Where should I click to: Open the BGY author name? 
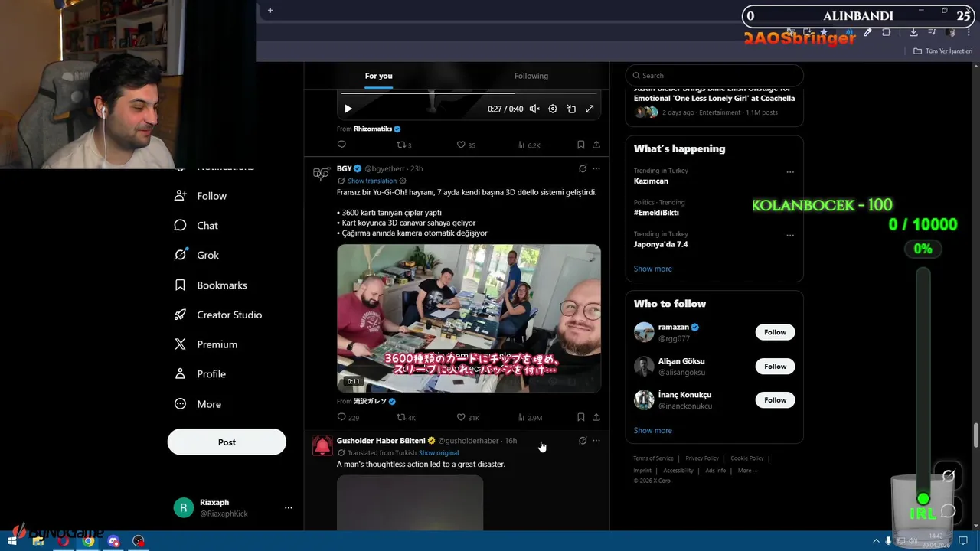click(345, 168)
